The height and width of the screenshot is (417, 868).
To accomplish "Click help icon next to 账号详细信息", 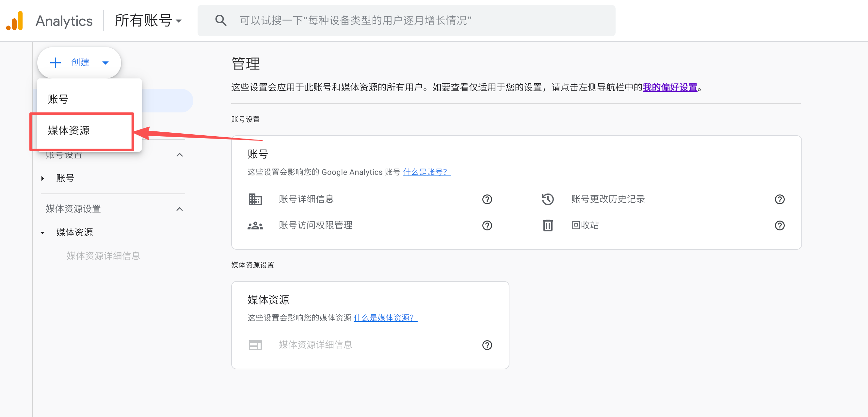I will 487,199.
